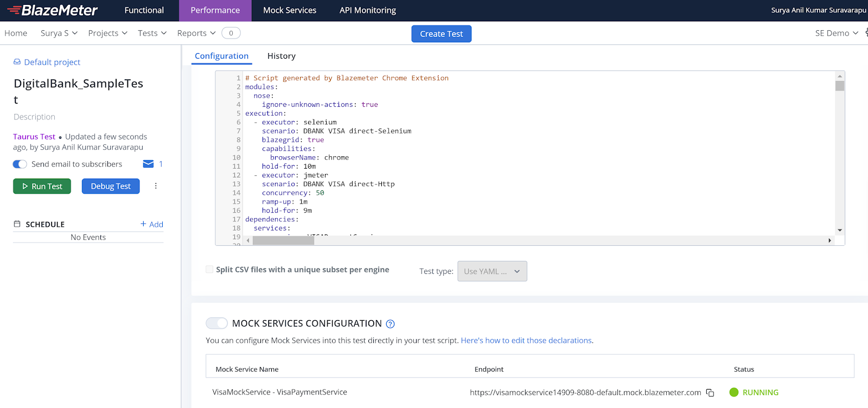The width and height of the screenshot is (868, 408).
Task: Open 'Here's how to edit those declarations' link
Action: [526, 340]
